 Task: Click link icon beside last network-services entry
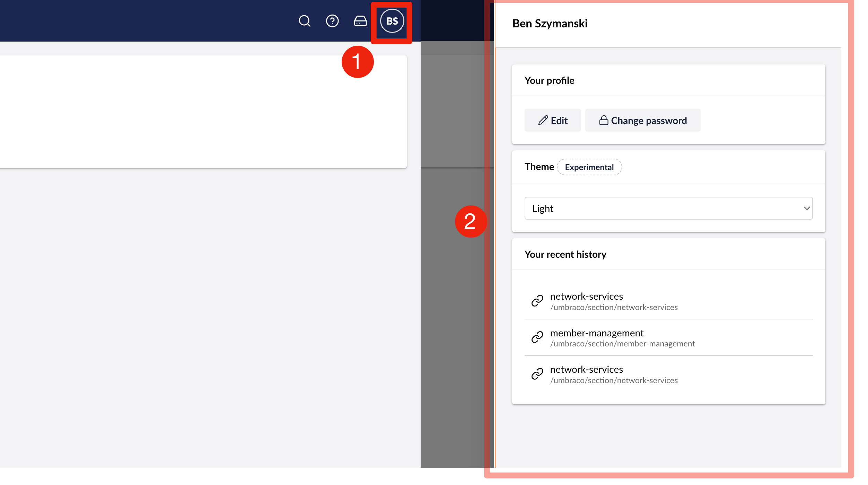tap(537, 374)
